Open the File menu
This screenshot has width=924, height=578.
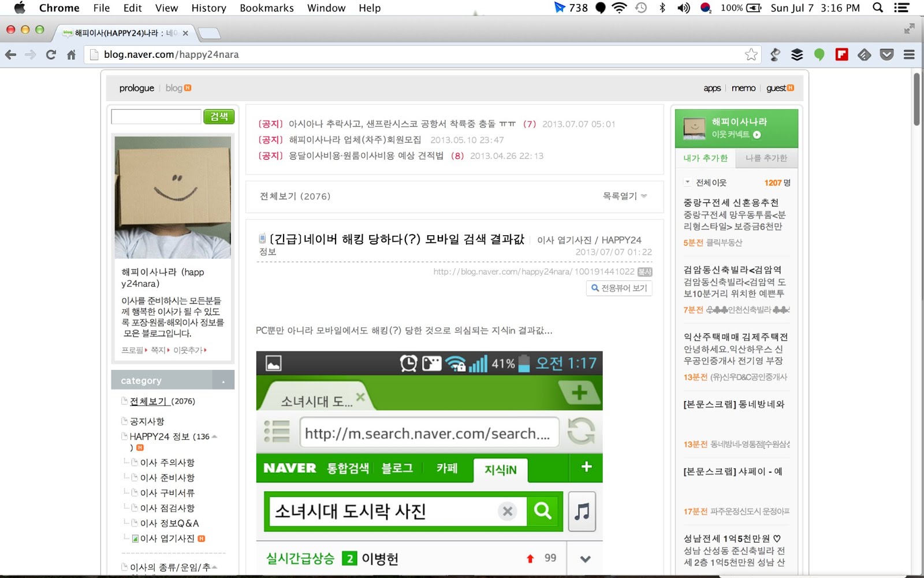102,8
